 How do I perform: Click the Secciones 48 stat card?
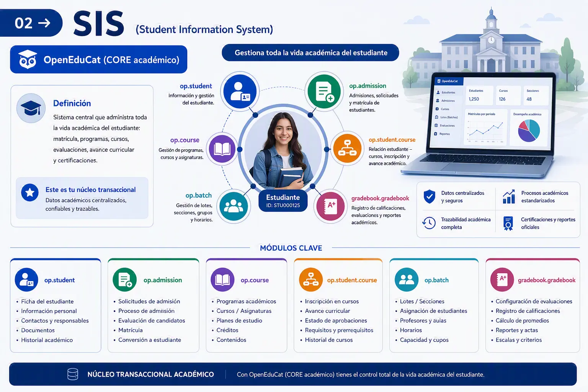(537, 95)
